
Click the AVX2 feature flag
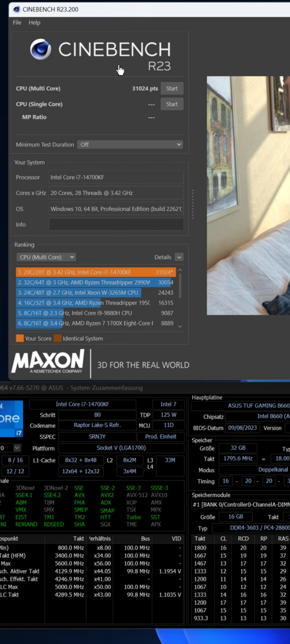(107, 495)
